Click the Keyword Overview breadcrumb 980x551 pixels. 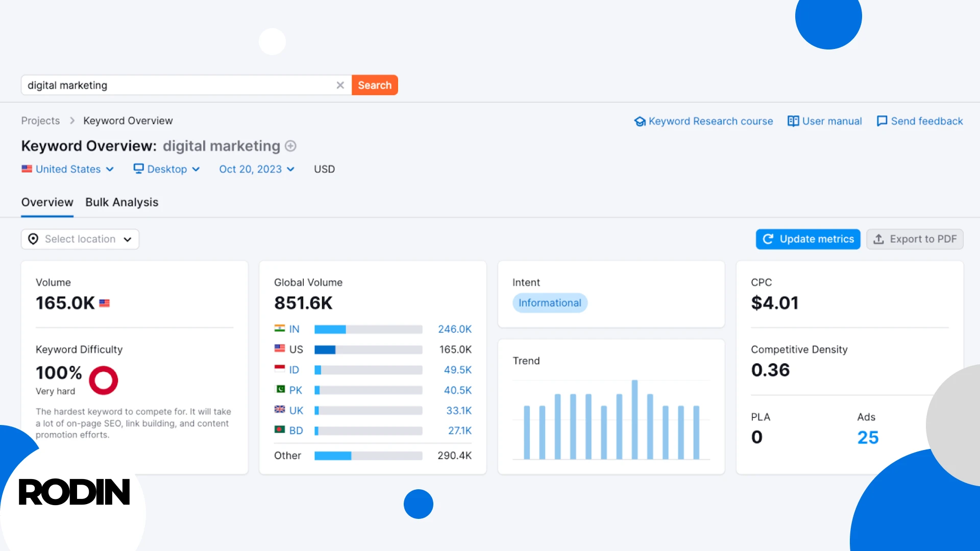[128, 121]
